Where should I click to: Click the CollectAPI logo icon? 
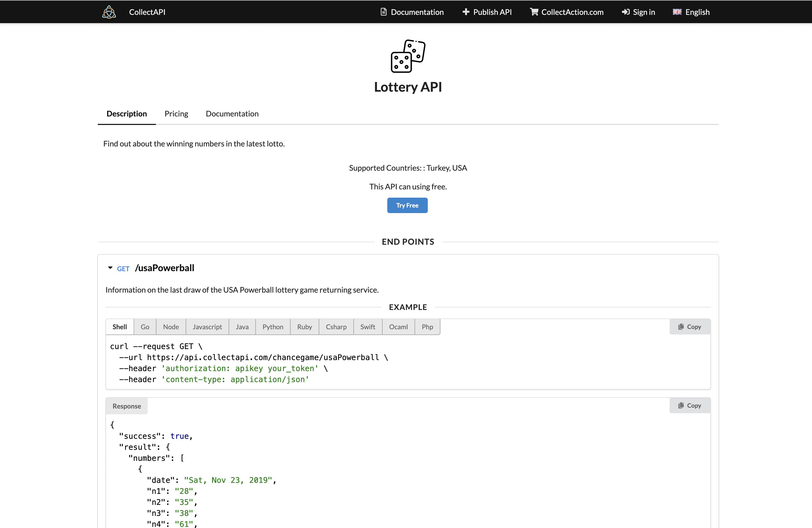coord(109,12)
